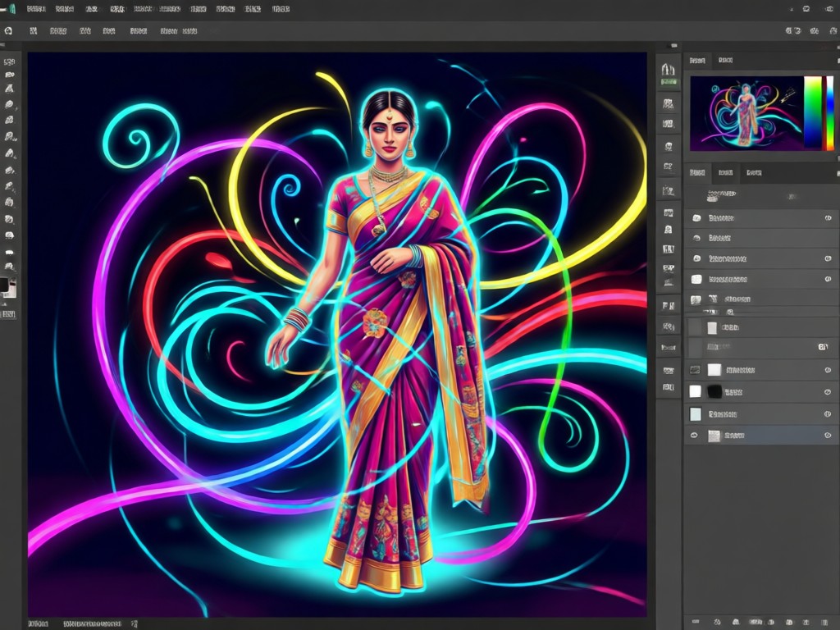Image resolution: width=840 pixels, height=630 pixels.
Task: Open the status bar arrow flyout
Action: pos(135,624)
